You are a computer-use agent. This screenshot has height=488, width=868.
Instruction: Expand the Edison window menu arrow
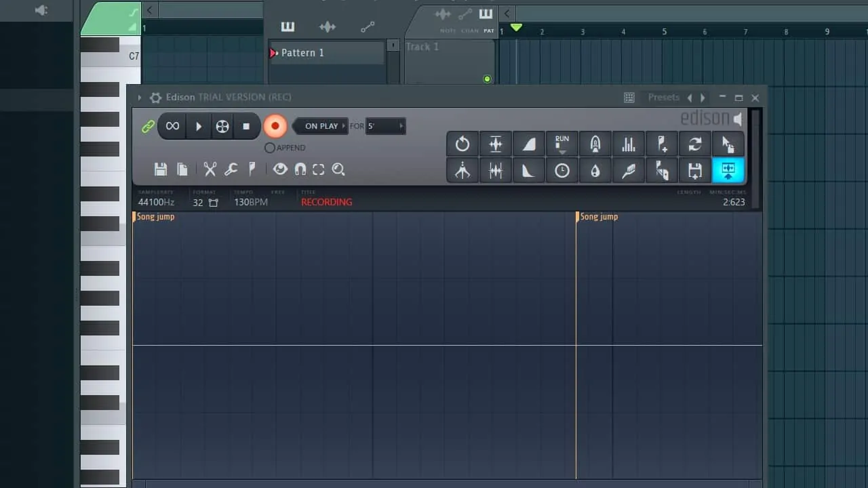click(x=140, y=98)
